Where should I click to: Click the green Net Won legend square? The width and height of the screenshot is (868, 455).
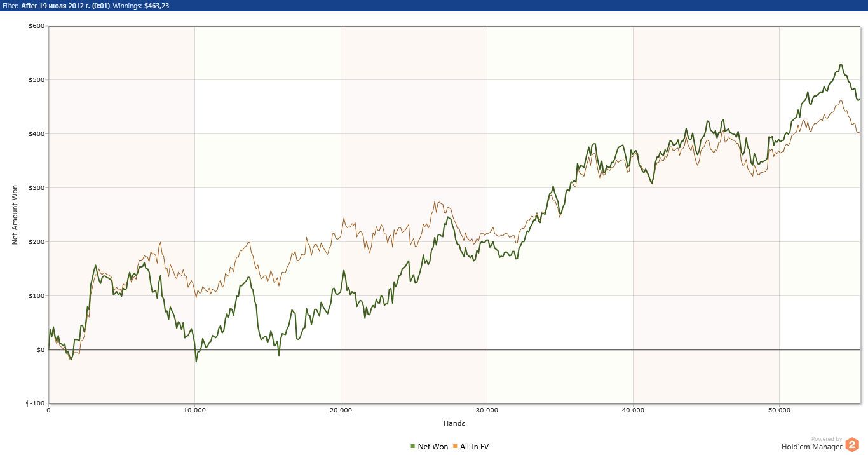413,447
